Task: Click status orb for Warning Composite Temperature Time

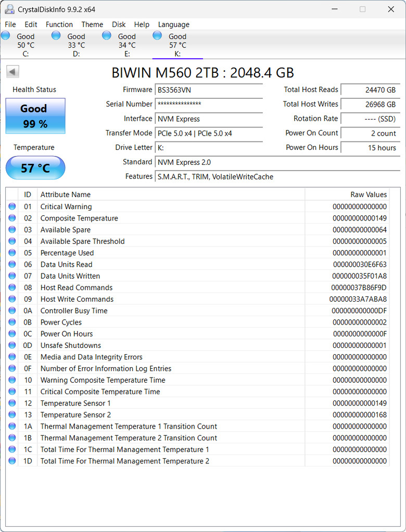Action: pyautogui.click(x=12, y=380)
